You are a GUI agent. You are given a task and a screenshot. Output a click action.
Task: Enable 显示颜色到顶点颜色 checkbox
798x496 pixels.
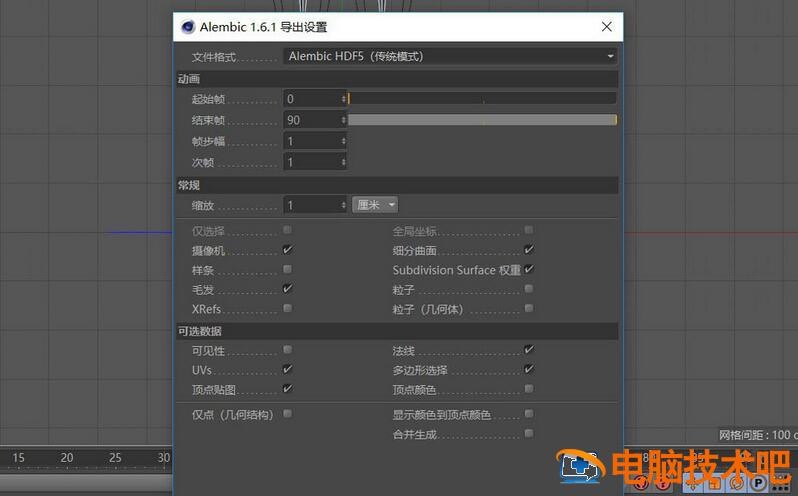(529, 414)
